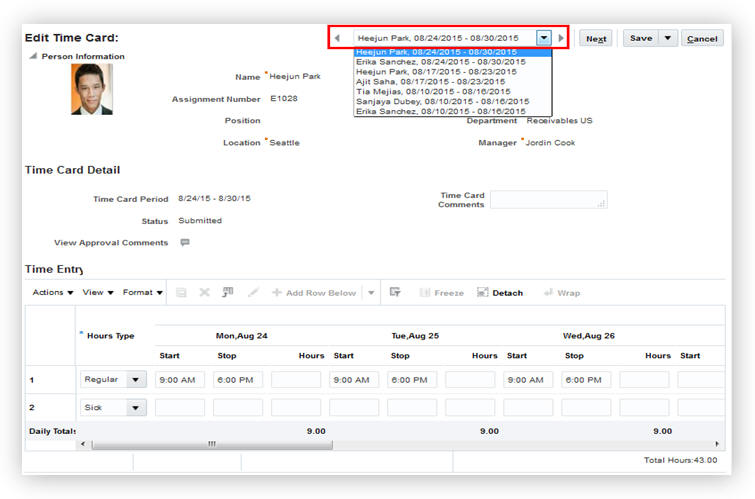The width and height of the screenshot is (755, 499).
Task: Click row number 1 in time entry
Action: coord(32,380)
